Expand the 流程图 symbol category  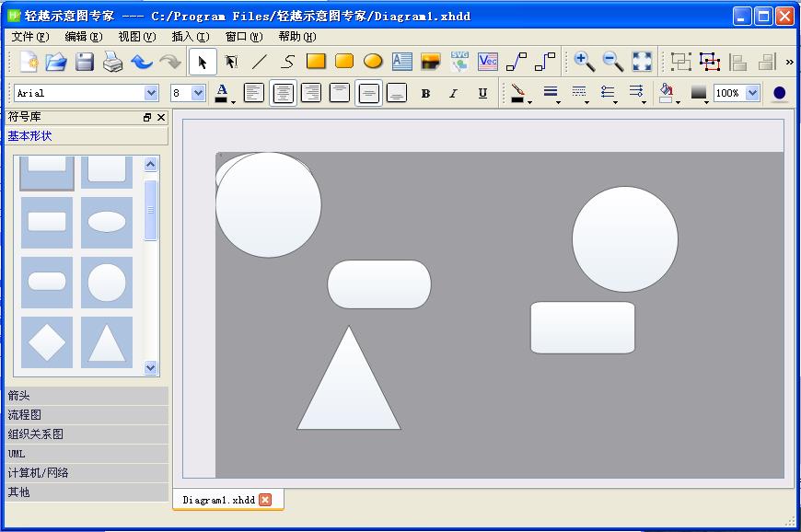(x=87, y=415)
